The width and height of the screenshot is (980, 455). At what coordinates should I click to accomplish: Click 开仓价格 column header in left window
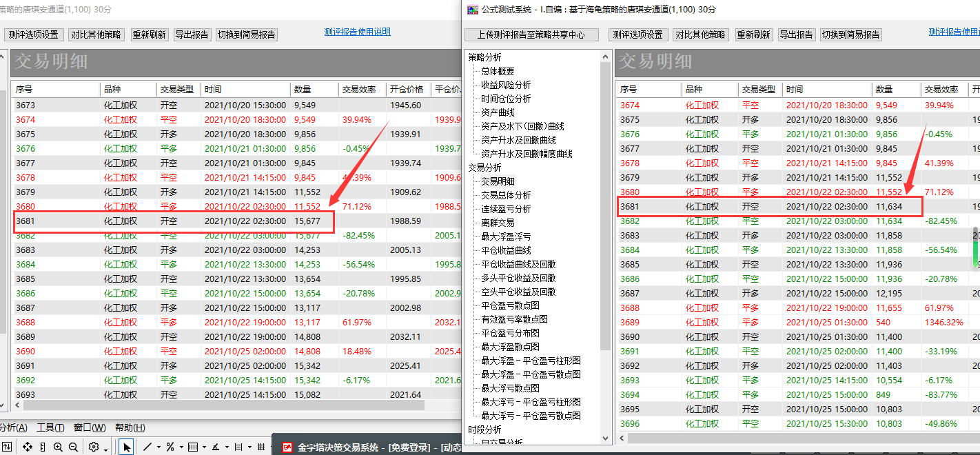pos(408,90)
